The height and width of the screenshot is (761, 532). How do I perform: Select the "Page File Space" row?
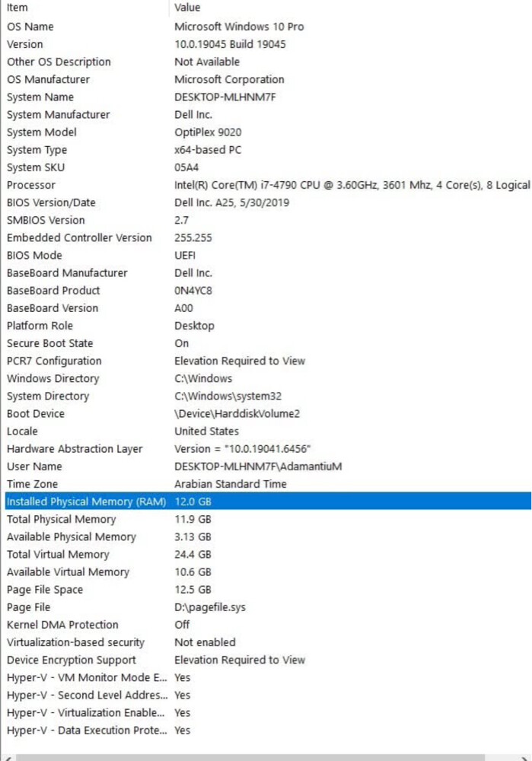point(268,590)
